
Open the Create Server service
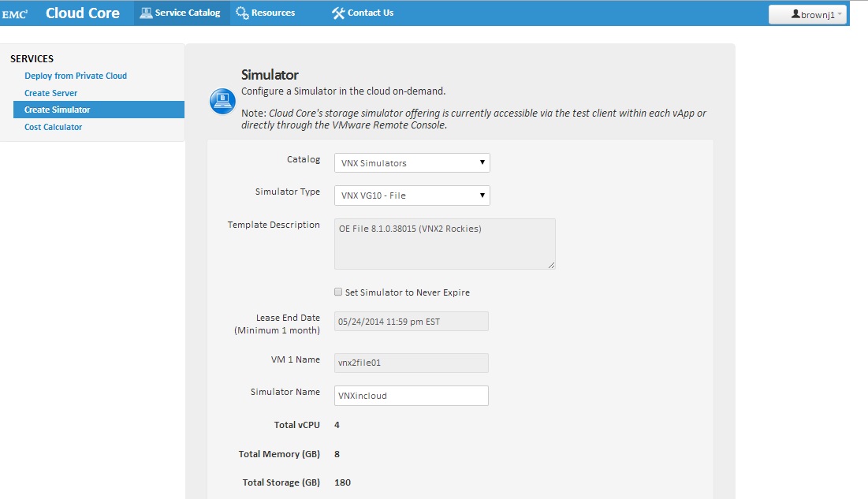[x=51, y=93]
